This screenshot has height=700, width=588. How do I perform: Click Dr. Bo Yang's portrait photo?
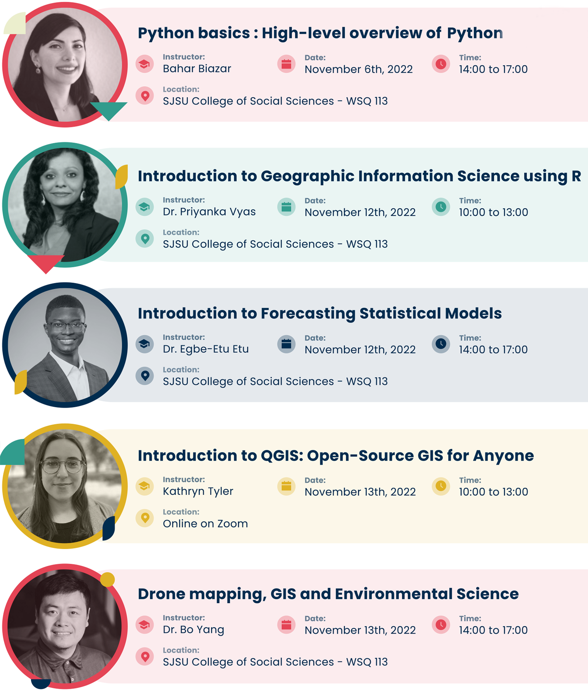click(65, 626)
